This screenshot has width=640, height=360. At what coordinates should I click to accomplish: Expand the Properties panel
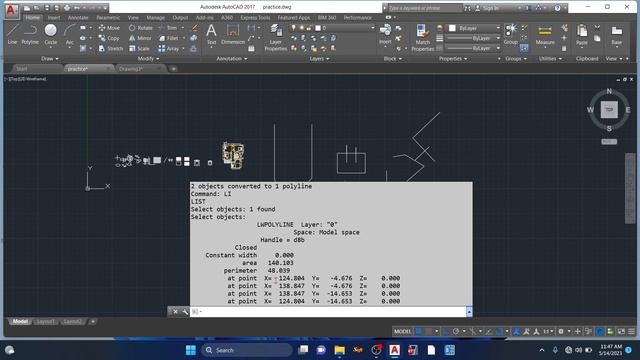pos(453,59)
